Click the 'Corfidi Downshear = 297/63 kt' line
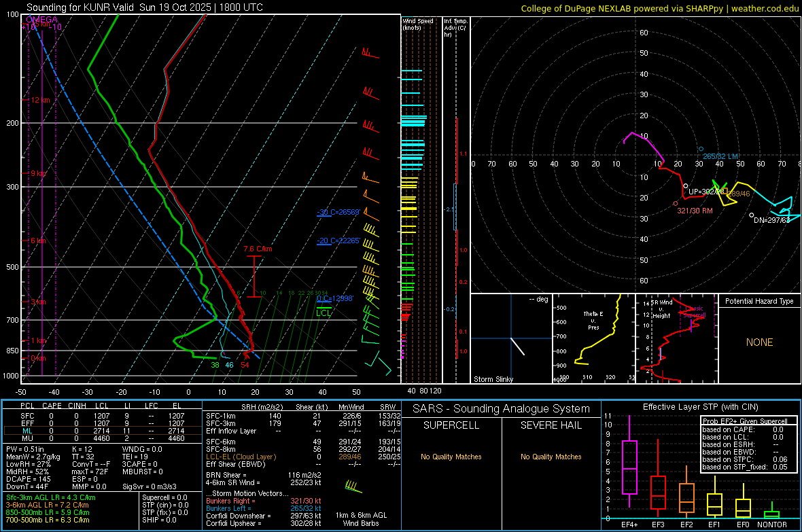 pyautogui.click(x=264, y=516)
